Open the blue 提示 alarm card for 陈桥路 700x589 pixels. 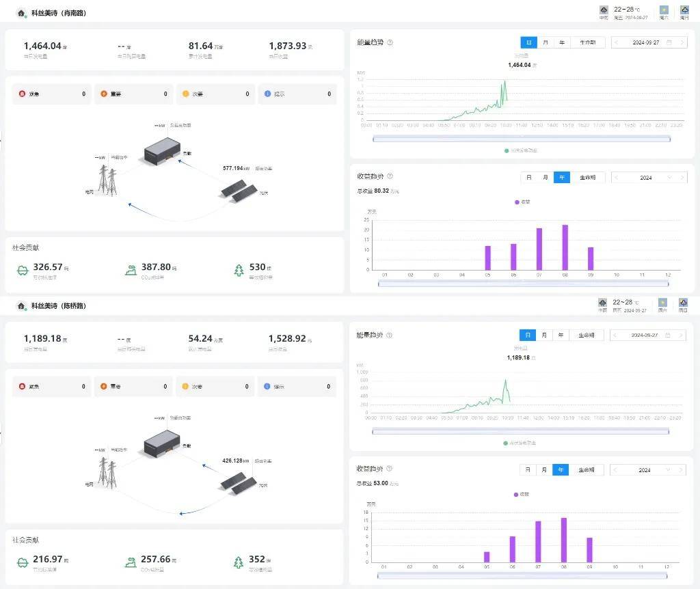(x=297, y=387)
